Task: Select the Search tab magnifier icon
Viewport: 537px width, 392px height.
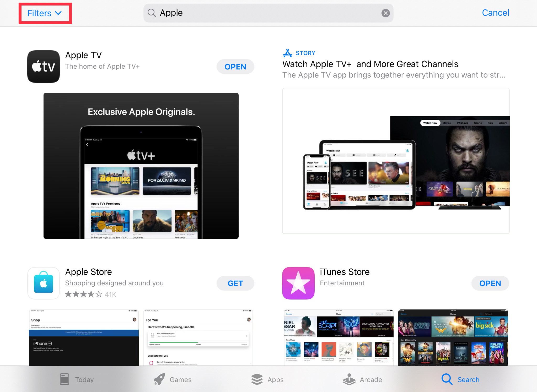Action: tap(447, 379)
